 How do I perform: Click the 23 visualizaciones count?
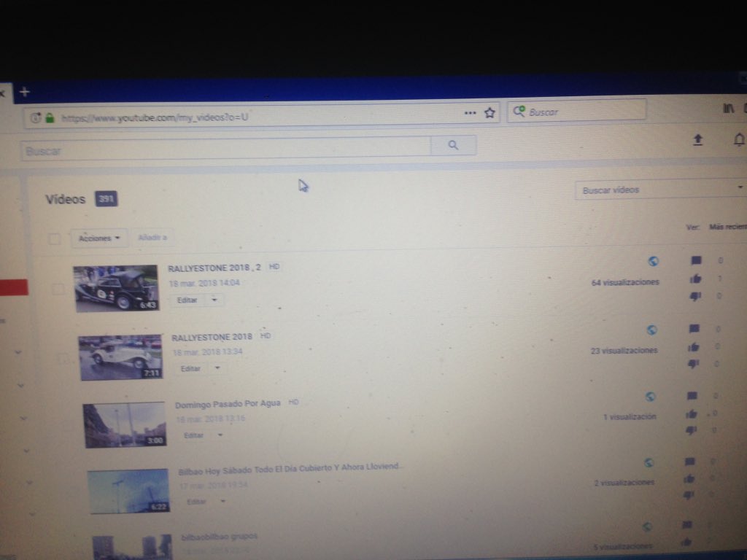pyautogui.click(x=624, y=351)
